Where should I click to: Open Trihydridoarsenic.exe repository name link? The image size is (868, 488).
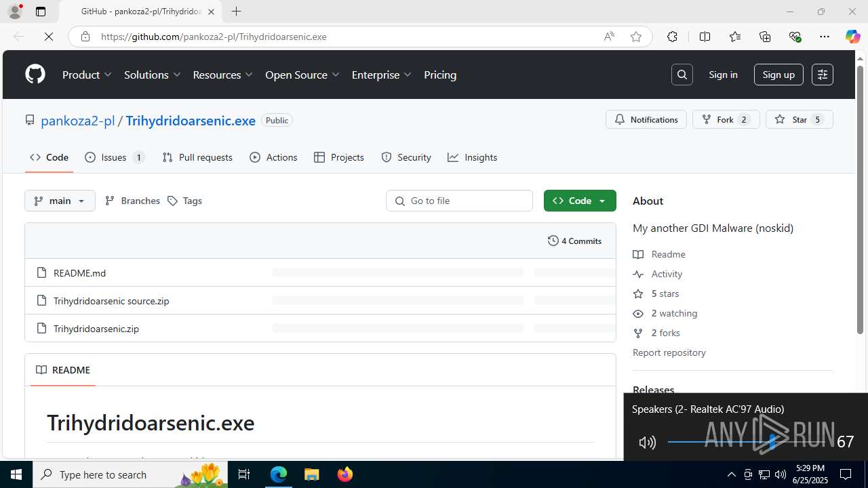(x=191, y=121)
